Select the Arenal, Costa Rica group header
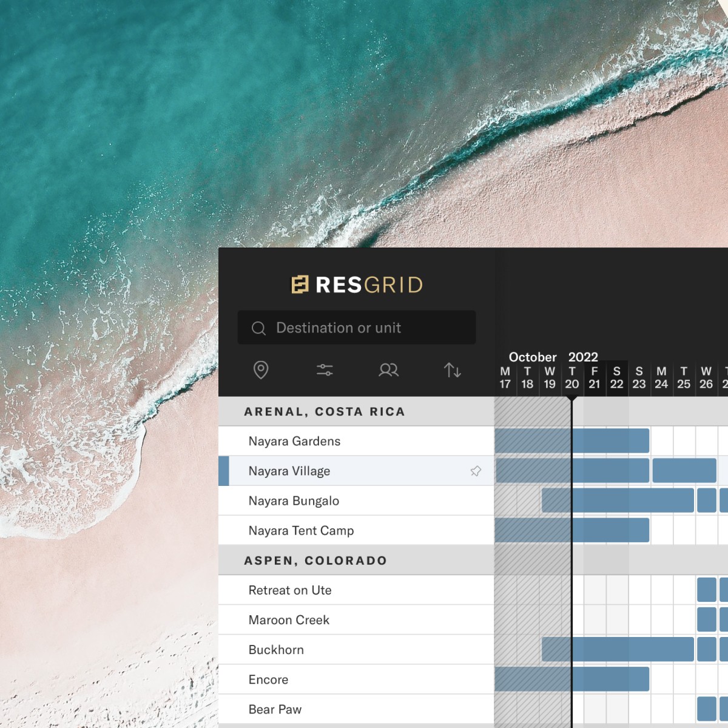Viewport: 728px width, 728px height. (356, 411)
